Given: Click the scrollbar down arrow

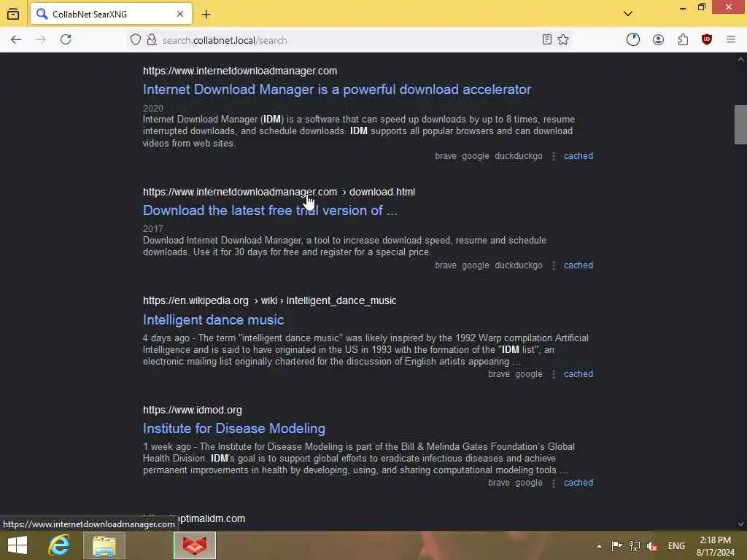Looking at the screenshot, I should [x=740, y=524].
